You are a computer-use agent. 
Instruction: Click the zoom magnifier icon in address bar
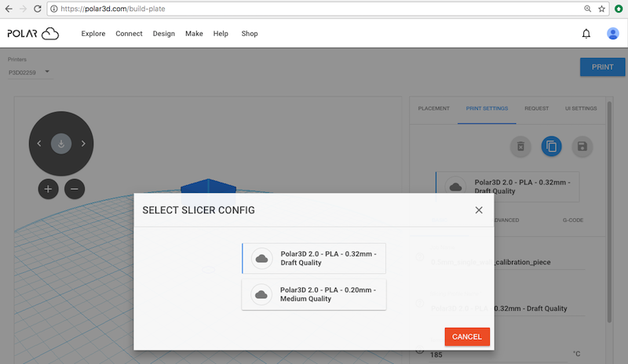[587, 9]
